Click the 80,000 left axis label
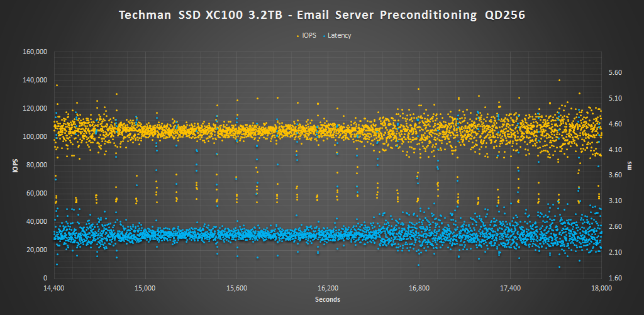 tap(38, 165)
